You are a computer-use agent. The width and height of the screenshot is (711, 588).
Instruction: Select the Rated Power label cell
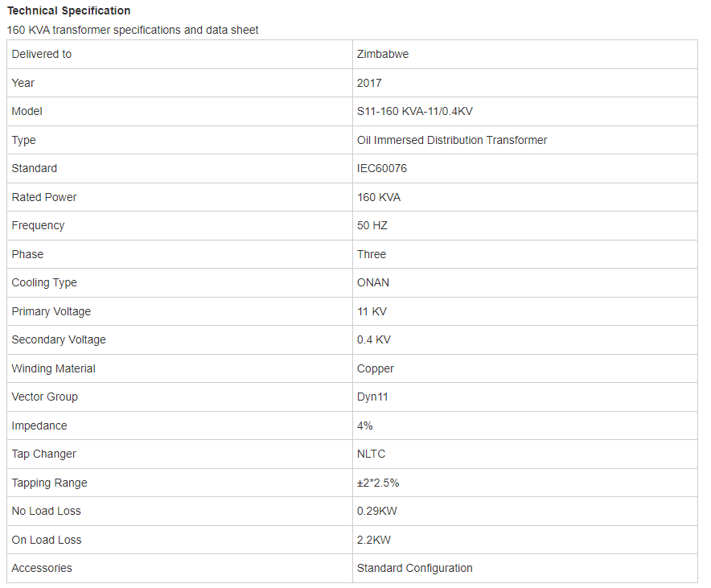[179, 197]
